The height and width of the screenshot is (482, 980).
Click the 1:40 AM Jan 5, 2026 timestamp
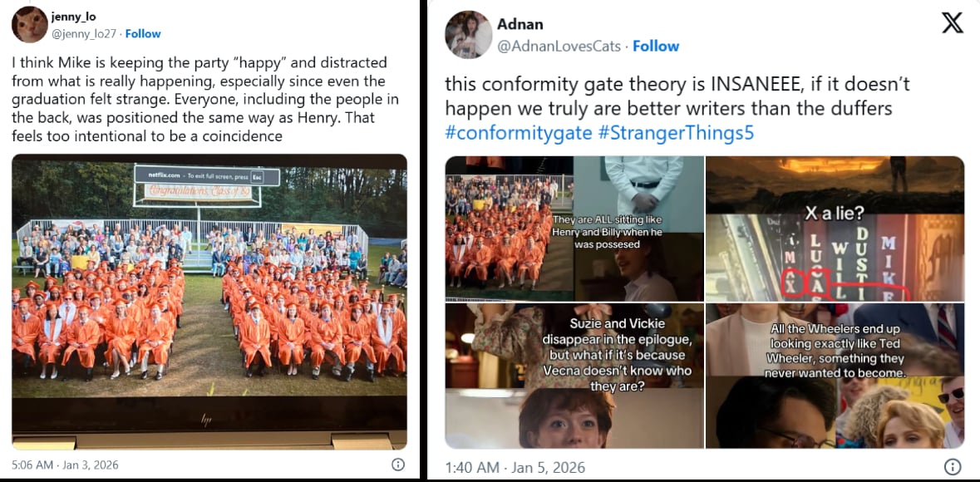[x=515, y=468]
